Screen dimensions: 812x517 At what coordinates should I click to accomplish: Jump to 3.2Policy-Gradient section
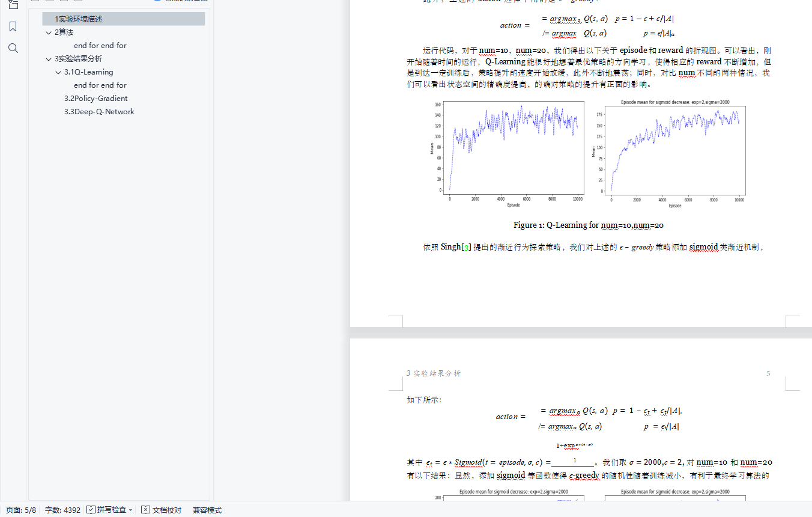[x=96, y=99]
